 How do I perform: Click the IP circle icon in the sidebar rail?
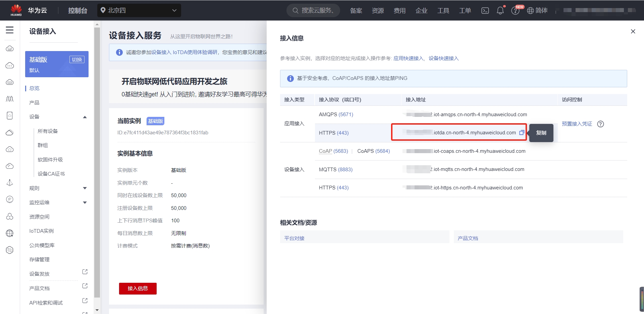pyautogui.click(x=10, y=199)
